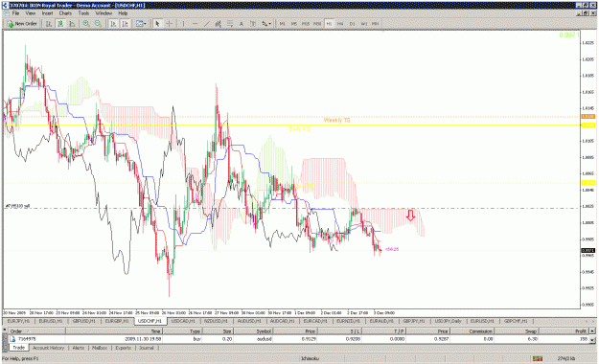Open the Mailbox terminal tab
The image size is (599, 364).
(100, 348)
